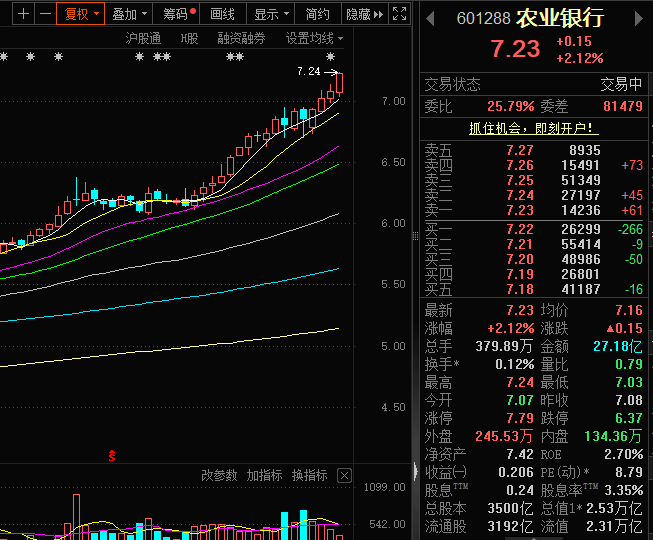Viewport: 653px width, 540px height.
Task: Click the 抓住机会，即刻开户 link
Action: [533, 128]
